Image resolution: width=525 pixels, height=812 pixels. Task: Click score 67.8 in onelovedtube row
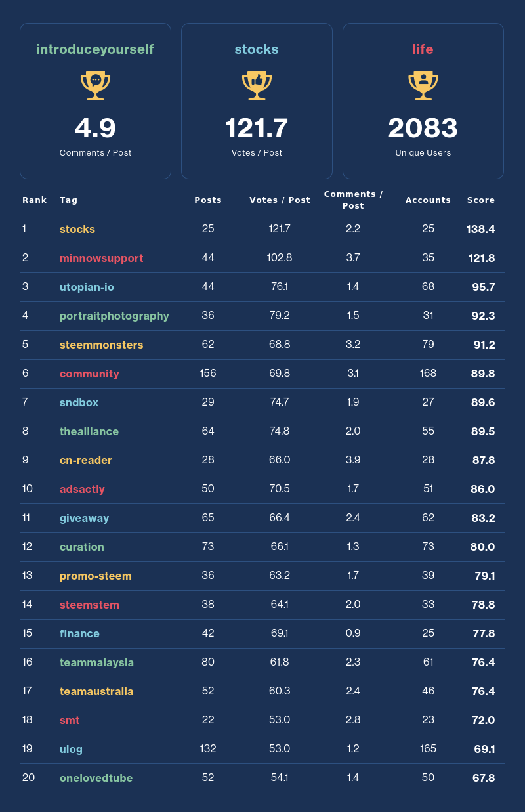coord(483,778)
